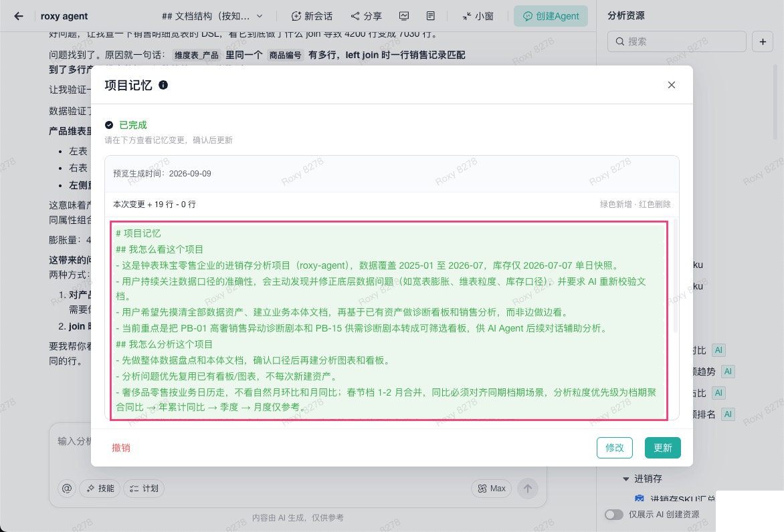
Task: Open the document notes icon before 小窗
Action: point(431,16)
